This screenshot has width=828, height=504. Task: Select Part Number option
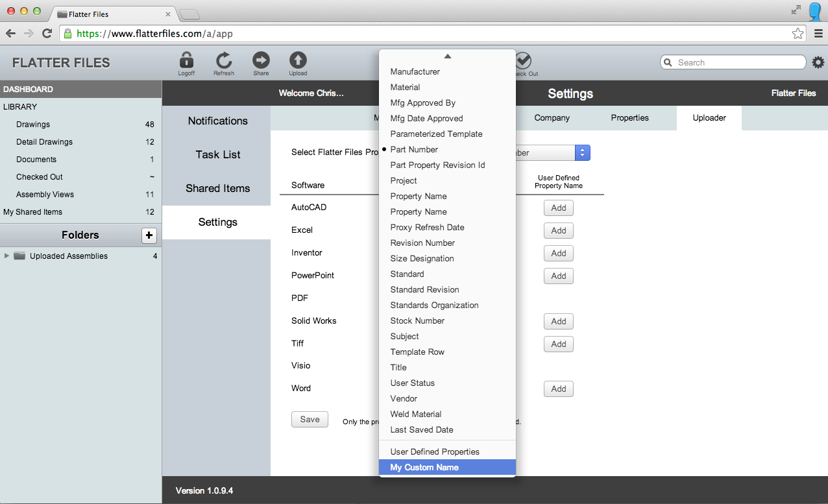pyautogui.click(x=447, y=149)
